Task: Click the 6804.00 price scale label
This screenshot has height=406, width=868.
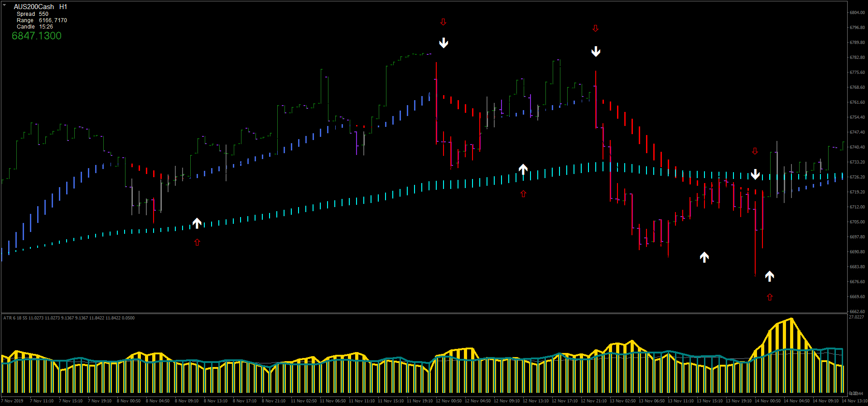Action: [x=858, y=13]
